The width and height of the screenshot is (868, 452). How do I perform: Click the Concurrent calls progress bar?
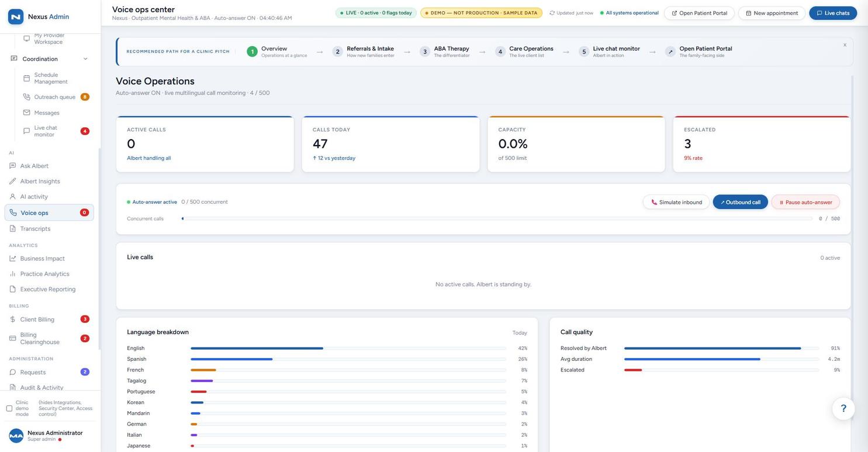[497, 218]
